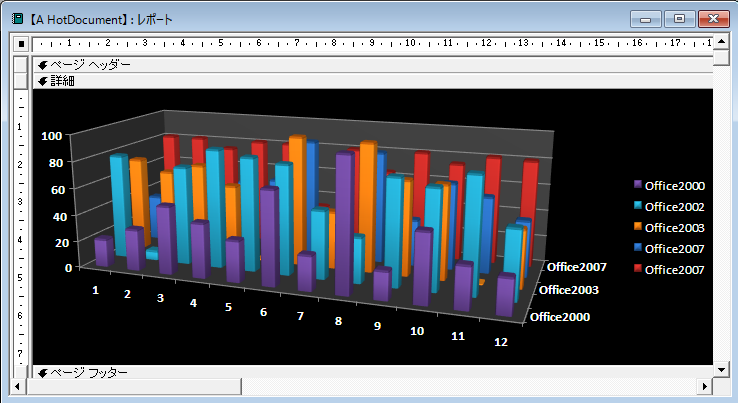Click the arrow icon beside ページ ヘッダー
The height and width of the screenshot is (403, 738).
click(x=43, y=64)
